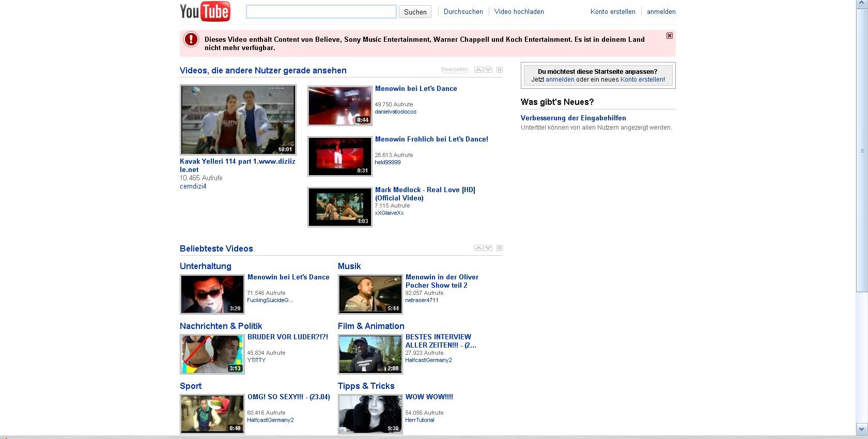Open Kavak Yelleri 114 video thumbnail
The image size is (868, 439).
(238, 120)
